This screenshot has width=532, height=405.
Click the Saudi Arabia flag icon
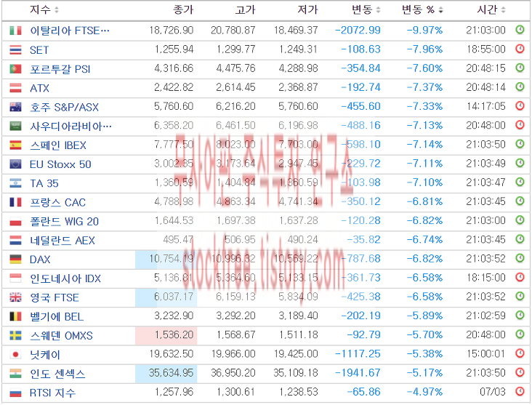[x=15, y=126]
